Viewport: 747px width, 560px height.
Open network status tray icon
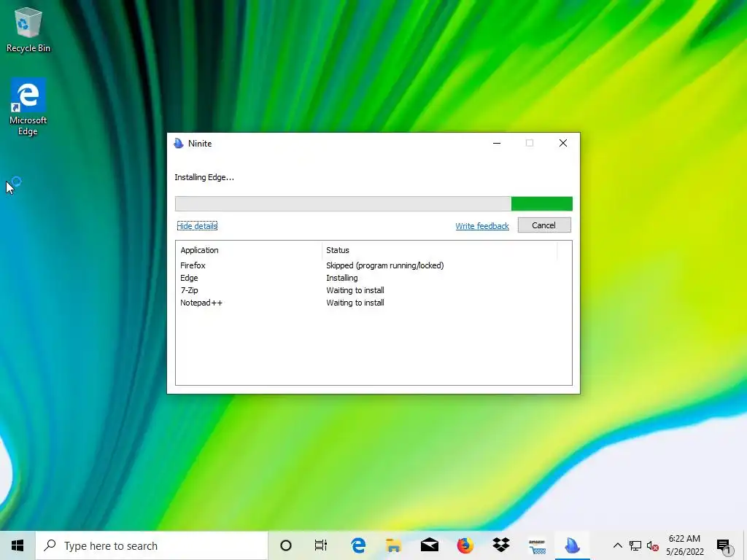click(635, 545)
